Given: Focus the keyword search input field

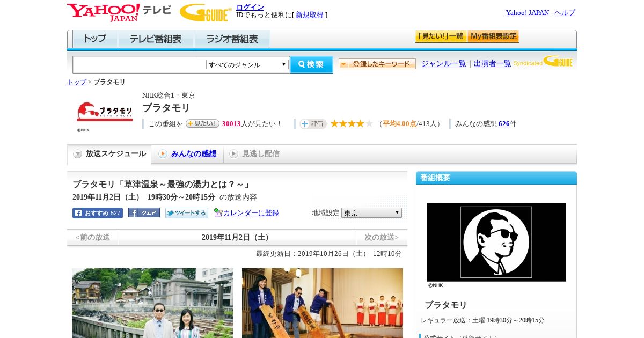Looking at the screenshot, I should pos(139,64).
